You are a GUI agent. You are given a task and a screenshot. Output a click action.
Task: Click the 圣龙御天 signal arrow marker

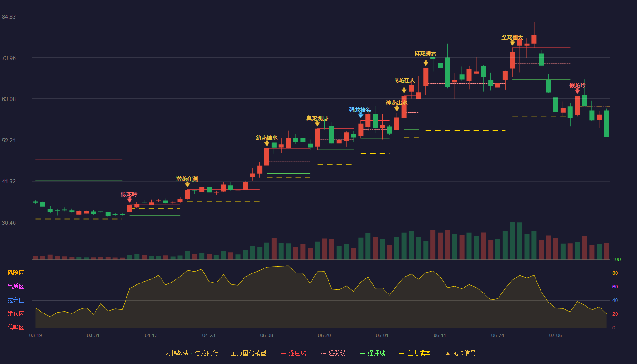click(512, 43)
